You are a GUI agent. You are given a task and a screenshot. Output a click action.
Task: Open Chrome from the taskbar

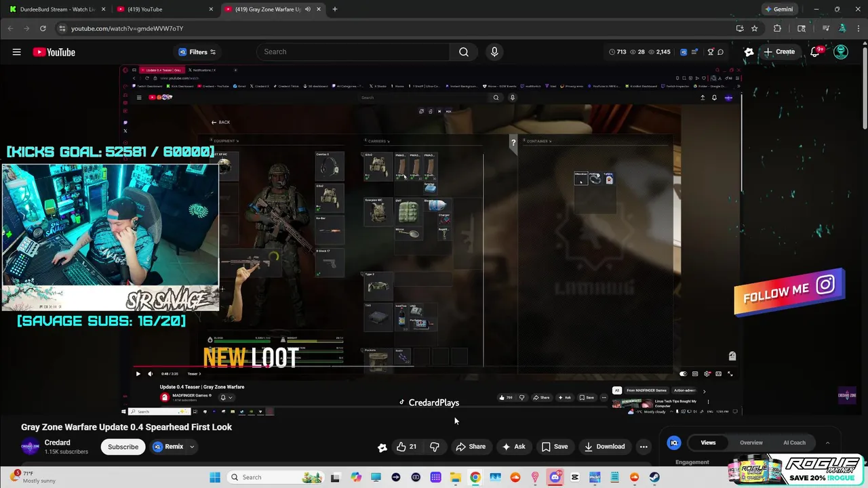click(475, 477)
